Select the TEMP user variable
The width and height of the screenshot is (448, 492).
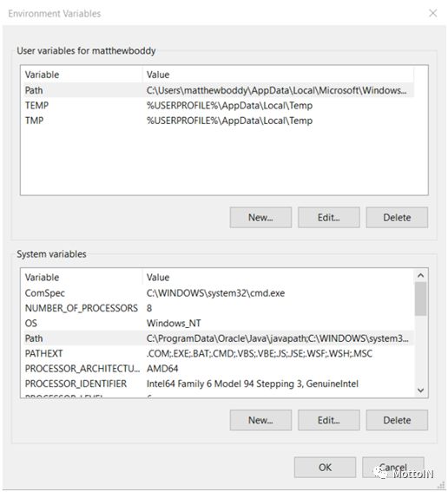(219, 105)
